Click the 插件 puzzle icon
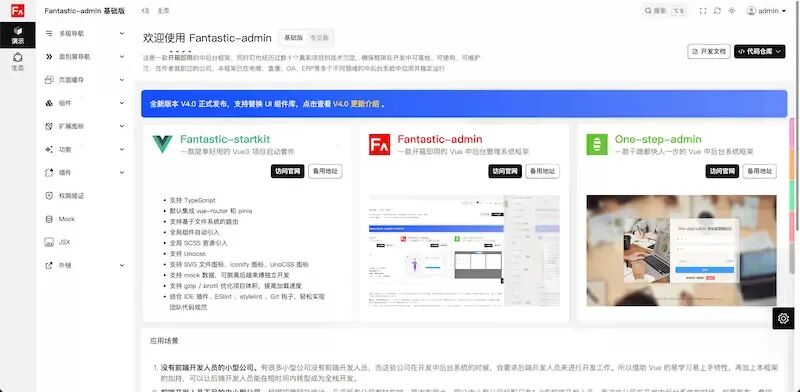Viewport: 800px width, 392px height. [49, 173]
